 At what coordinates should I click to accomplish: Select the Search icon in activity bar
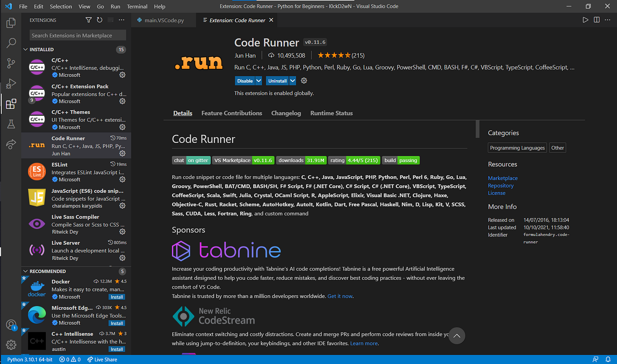11,43
